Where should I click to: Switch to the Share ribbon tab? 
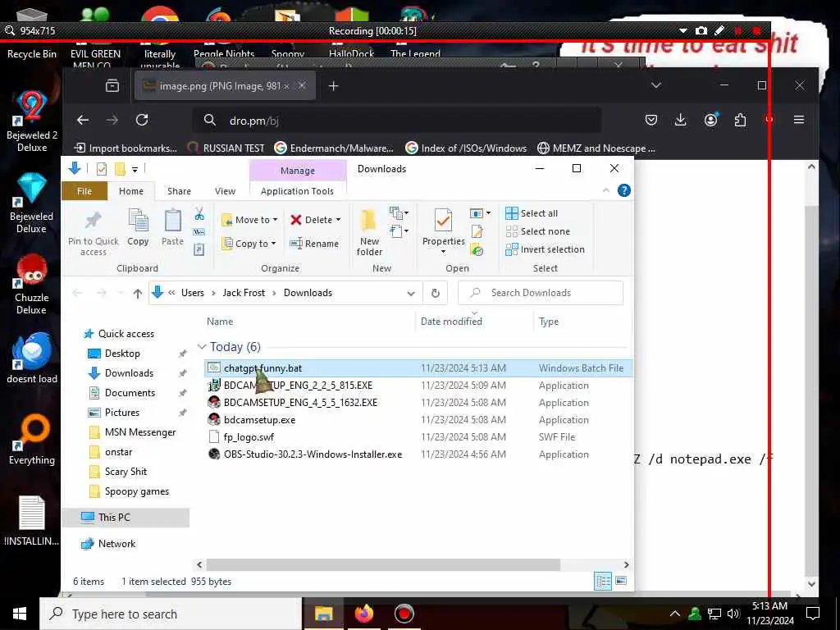coord(179,191)
